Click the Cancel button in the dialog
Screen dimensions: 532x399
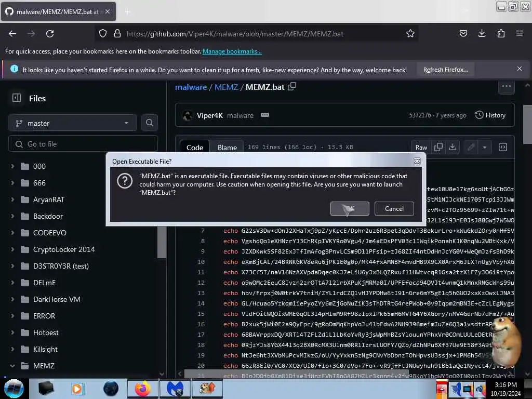point(394,209)
